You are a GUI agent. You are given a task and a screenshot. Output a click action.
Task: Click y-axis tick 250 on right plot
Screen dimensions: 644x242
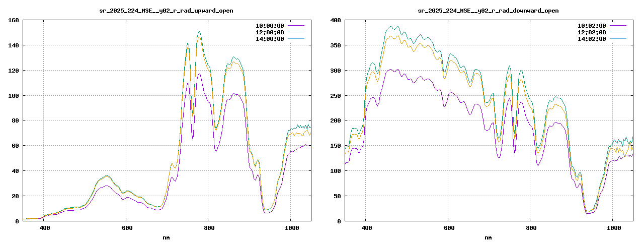point(336,96)
